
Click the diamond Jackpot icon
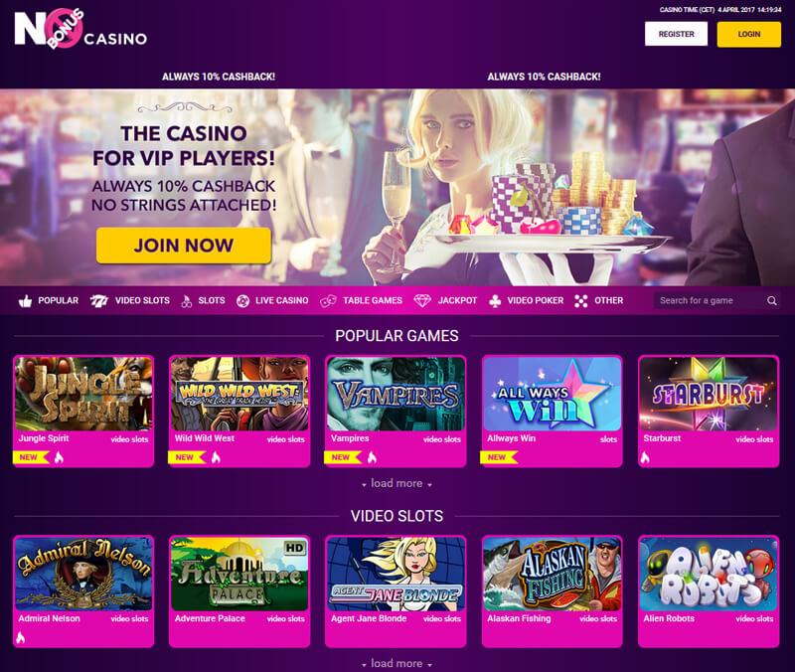pyautogui.click(x=421, y=301)
